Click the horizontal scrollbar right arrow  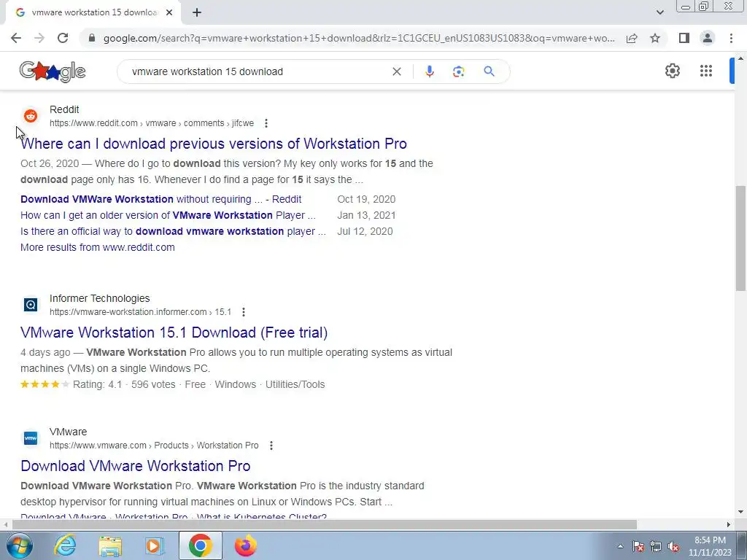(x=729, y=524)
